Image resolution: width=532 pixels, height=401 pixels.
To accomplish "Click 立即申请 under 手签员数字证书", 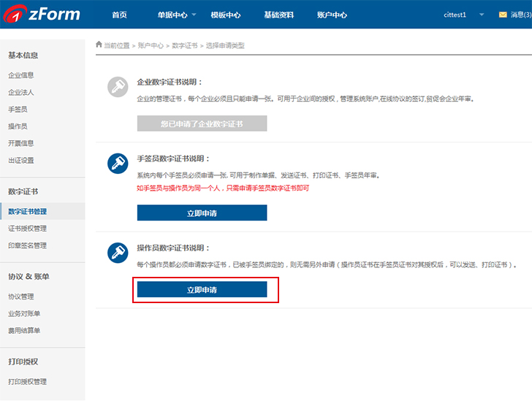I will (202, 213).
